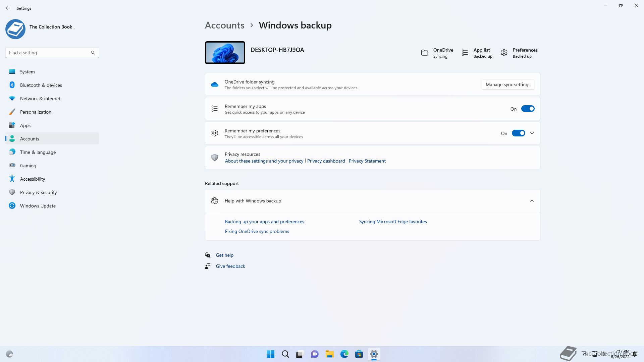Image resolution: width=644 pixels, height=362 pixels.
Task: Click the Time & language clock icon
Action: [12, 152]
